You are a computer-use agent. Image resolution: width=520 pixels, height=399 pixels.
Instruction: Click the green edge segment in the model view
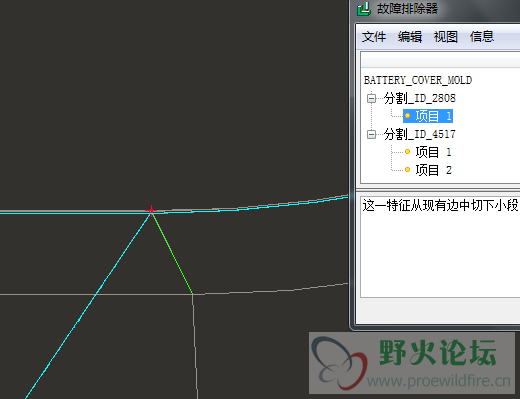coord(172,254)
